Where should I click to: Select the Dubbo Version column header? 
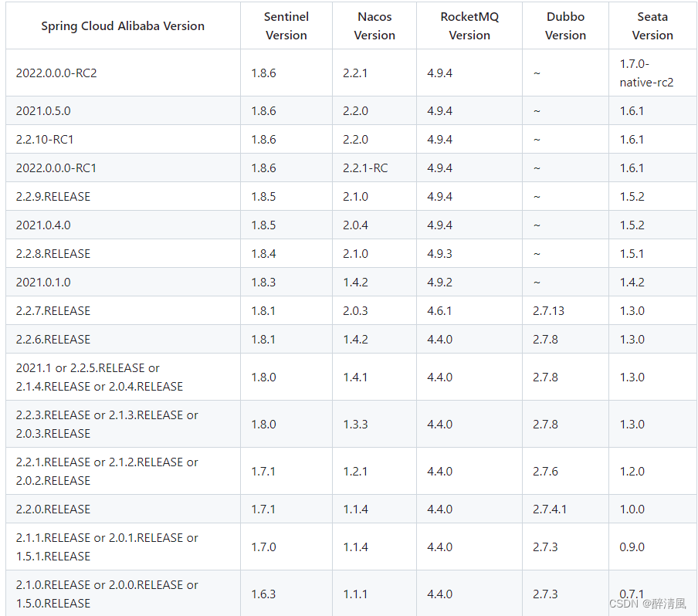click(x=565, y=25)
